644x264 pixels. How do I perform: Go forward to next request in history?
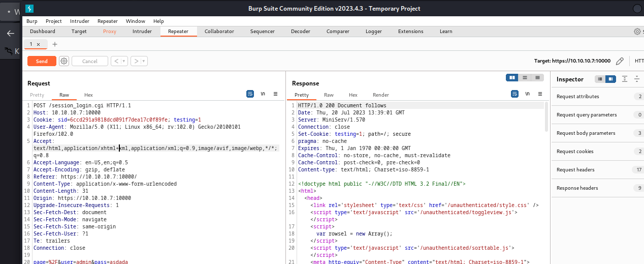(x=136, y=61)
